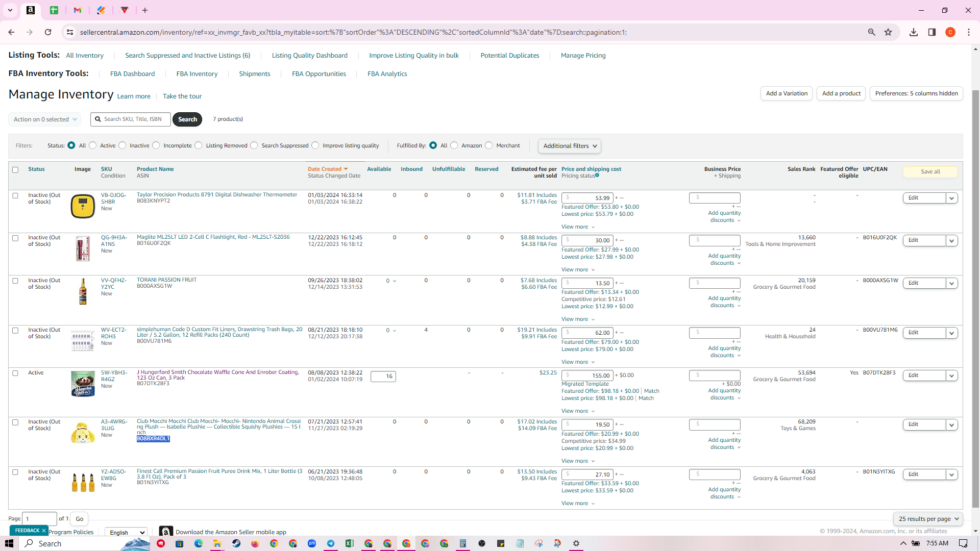Image resolution: width=980 pixels, height=551 pixels.
Task: Focus the Search SKU, Title, ISBN field
Action: tap(131, 119)
